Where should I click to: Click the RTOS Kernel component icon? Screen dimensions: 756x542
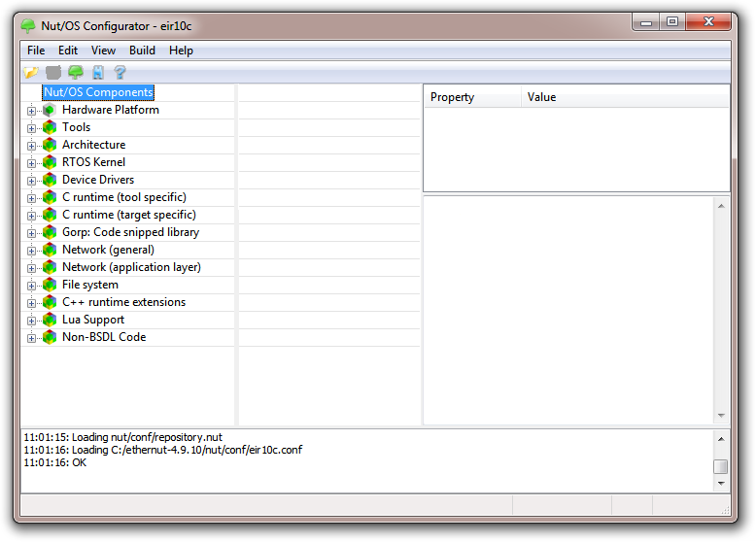pyautogui.click(x=50, y=162)
